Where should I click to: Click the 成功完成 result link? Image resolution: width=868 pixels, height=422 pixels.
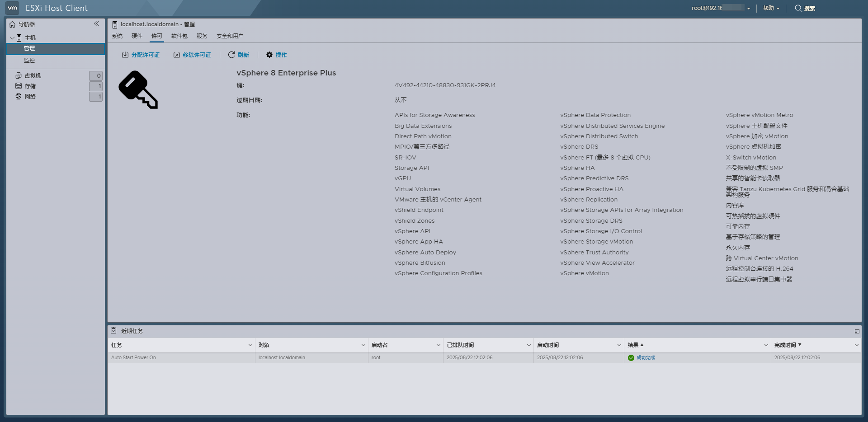(646, 357)
